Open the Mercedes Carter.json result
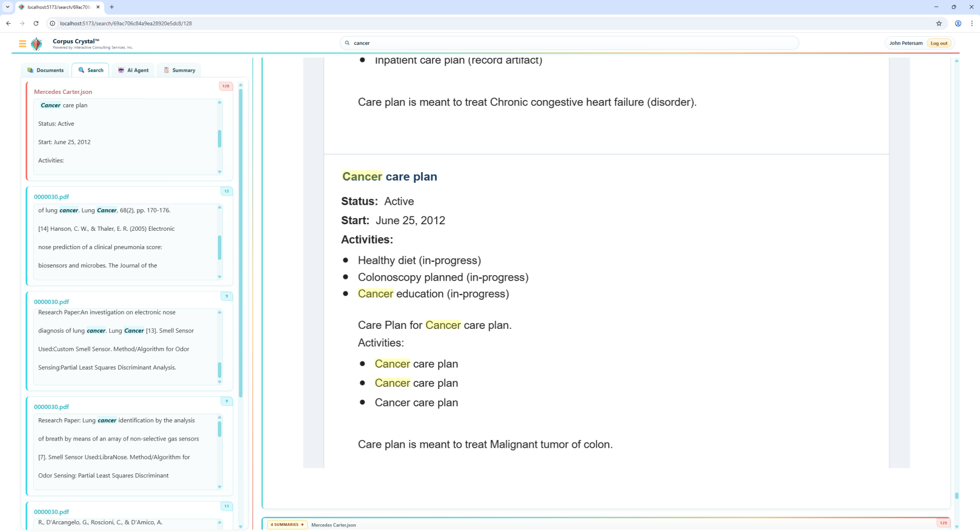The image size is (980, 532). [63, 92]
